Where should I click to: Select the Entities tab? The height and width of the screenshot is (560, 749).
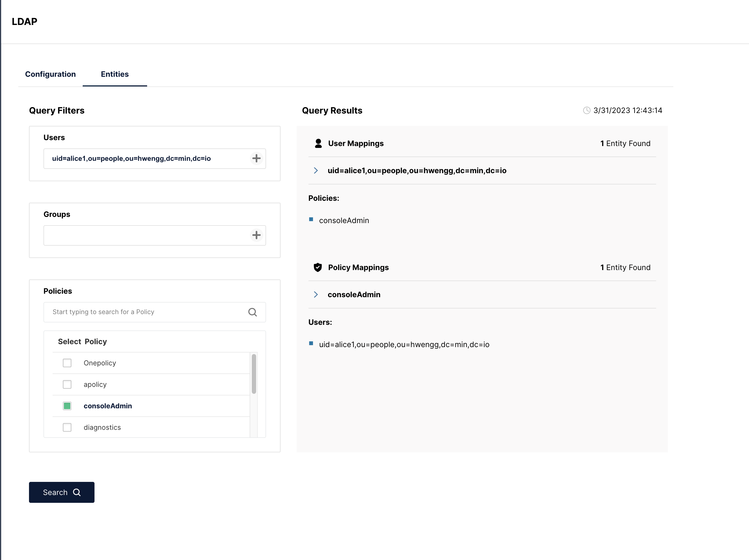tap(115, 74)
